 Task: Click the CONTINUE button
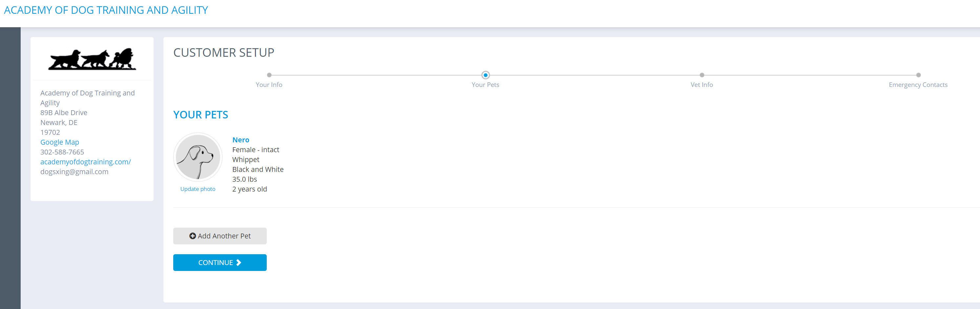tap(220, 262)
